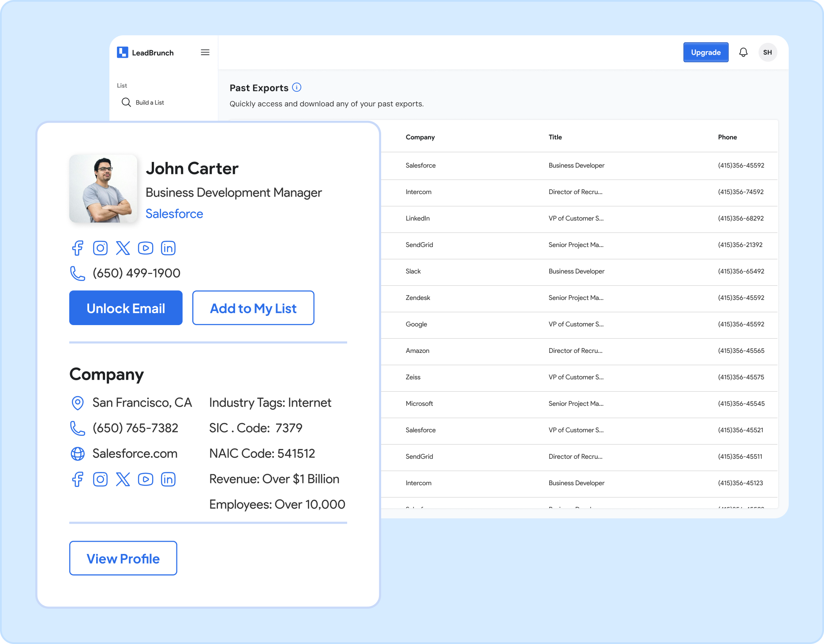
Task: Open the company YouTube icon
Action: [146, 479]
